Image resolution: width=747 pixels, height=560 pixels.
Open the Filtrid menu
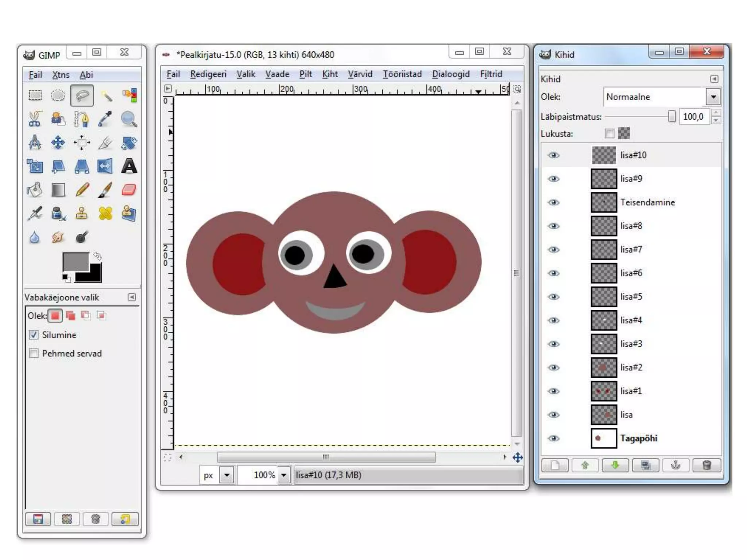(491, 74)
